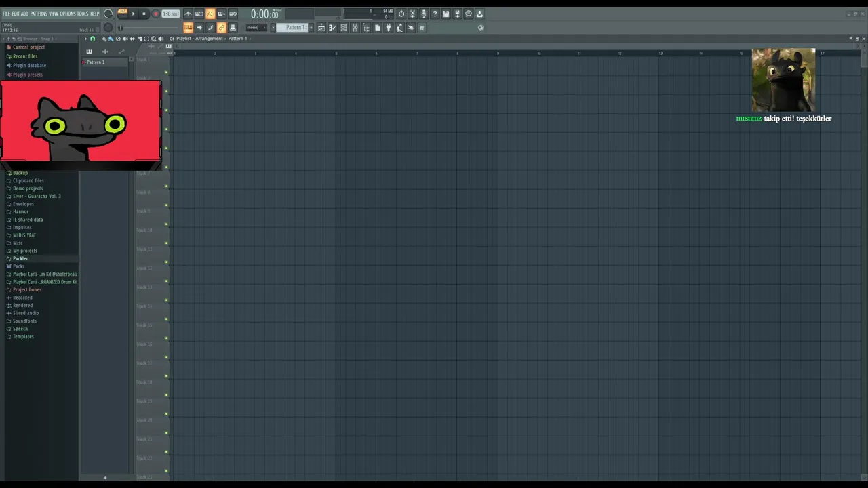Open the TOOLS menu
The width and height of the screenshot is (868, 488).
[83, 14]
